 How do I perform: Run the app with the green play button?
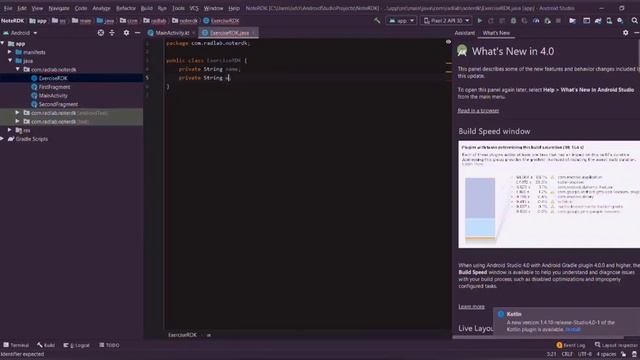[480, 20]
